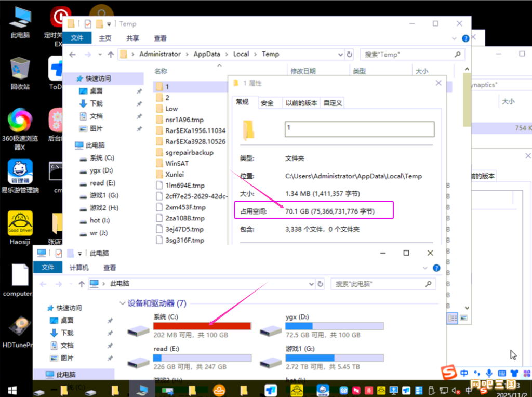The image size is (532, 397).
Task: Toggle properties checkmark in 此电脑 quick access toolbar
Action: (x=58, y=253)
